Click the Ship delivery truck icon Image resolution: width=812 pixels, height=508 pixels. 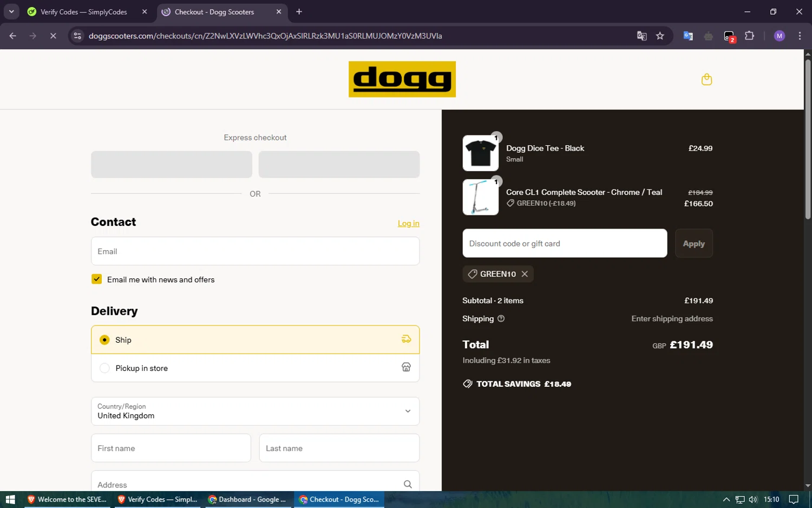pos(406,339)
